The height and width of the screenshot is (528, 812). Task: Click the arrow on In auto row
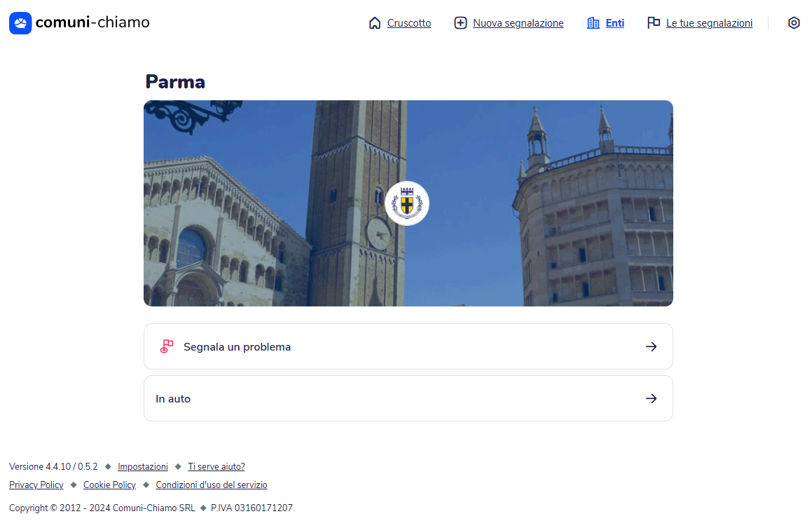coord(652,398)
